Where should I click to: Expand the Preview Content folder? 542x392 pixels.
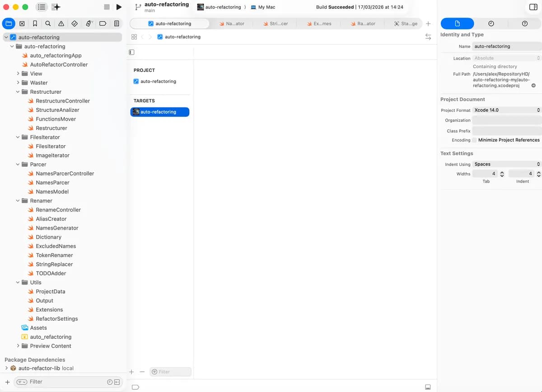pyautogui.click(x=18, y=346)
